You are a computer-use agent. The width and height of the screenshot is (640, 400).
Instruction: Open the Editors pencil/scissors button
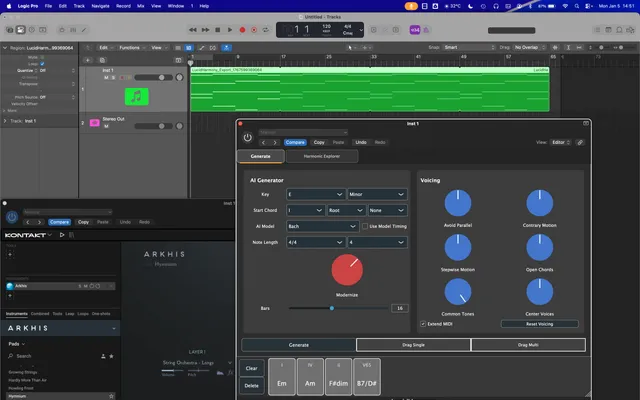[x=84, y=30]
